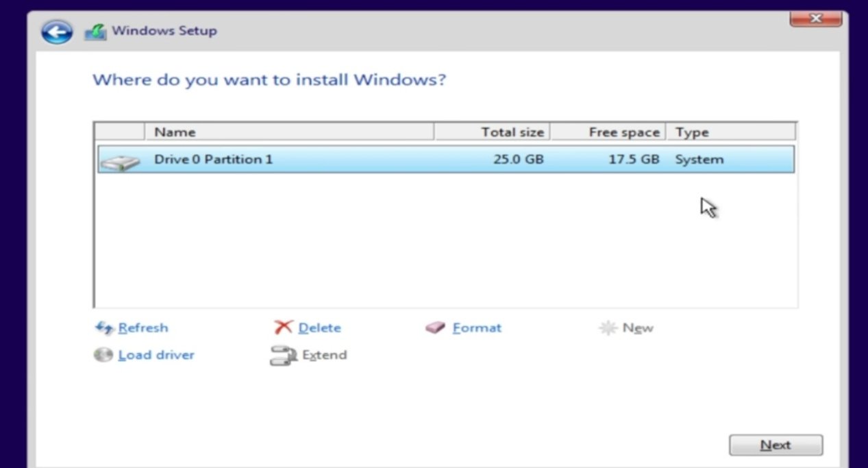Click the starburst New icon
The height and width of the screenshot is (468, 868).
(608, 328)
